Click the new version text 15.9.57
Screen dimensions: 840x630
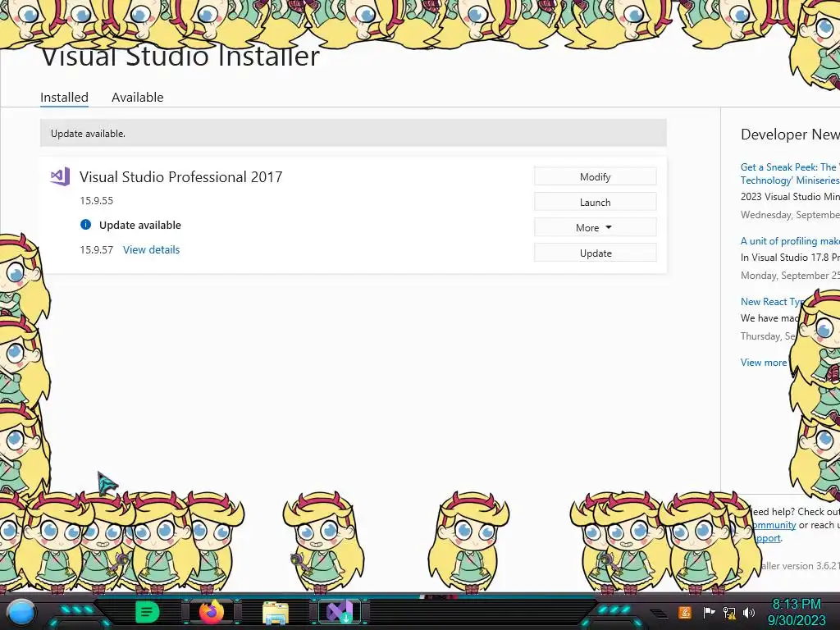(97, 249)
